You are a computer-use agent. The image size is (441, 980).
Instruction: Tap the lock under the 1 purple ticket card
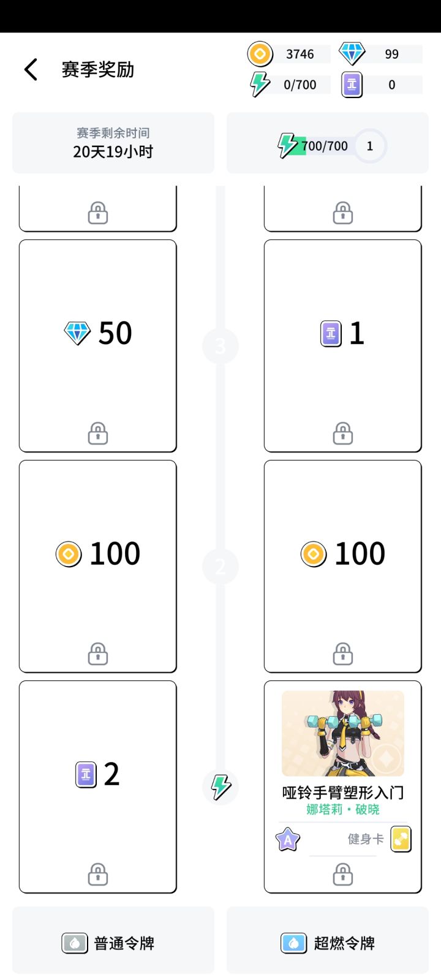(343, 434)
